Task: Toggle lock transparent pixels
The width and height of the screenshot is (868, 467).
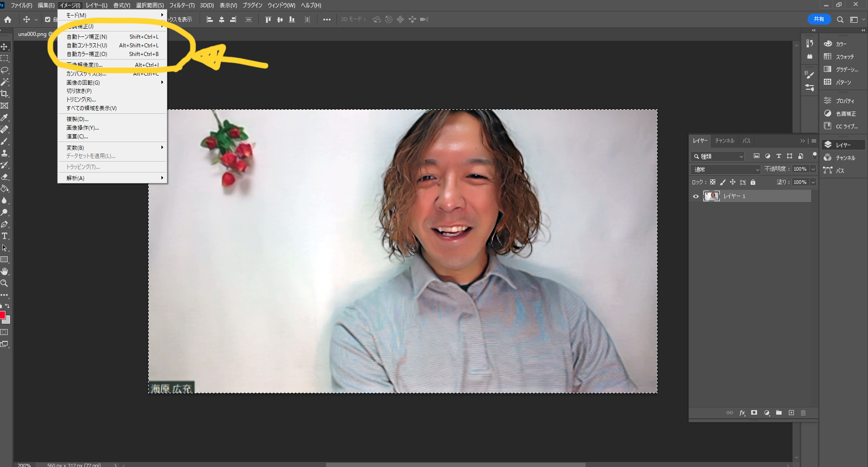Action: pyautogui.click(x=713, y=182)
